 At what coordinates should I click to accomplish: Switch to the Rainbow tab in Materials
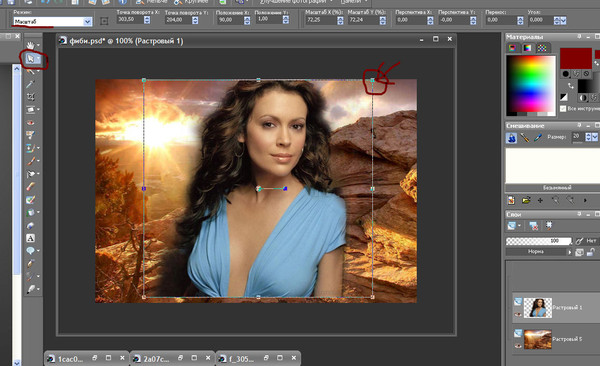[x=527, y=48]
